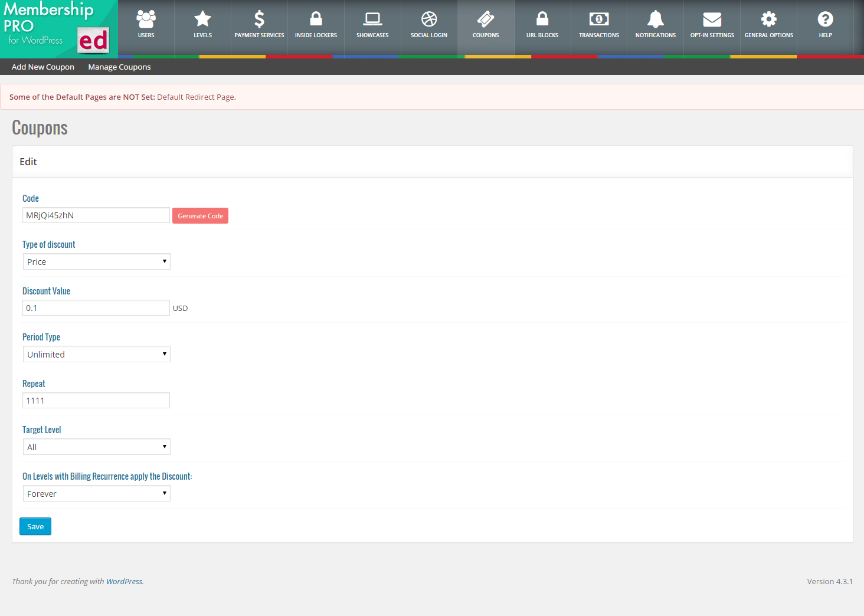
Task: Open General Options gear icon
Action: tap(768, 20)
